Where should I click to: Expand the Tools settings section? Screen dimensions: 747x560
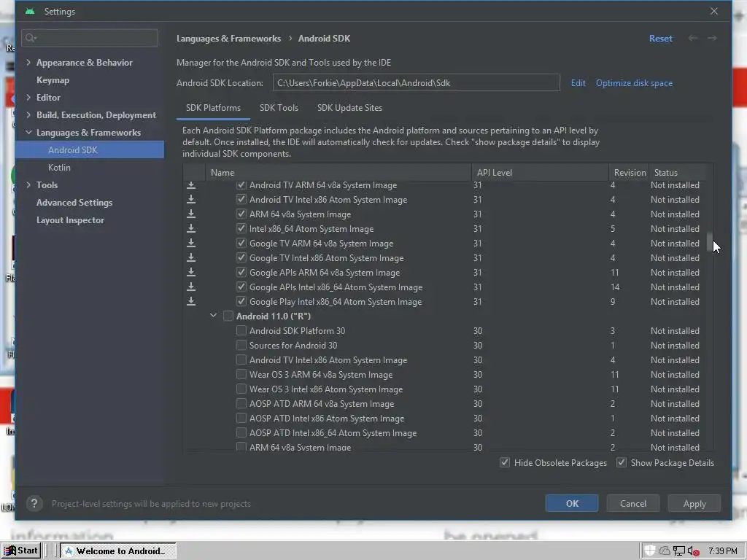coord(28,184)
